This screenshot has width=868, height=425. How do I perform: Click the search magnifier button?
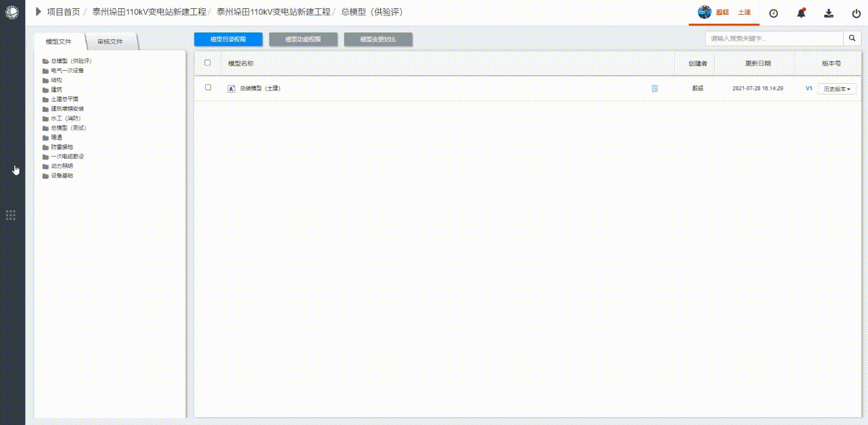tap(852, 38)
